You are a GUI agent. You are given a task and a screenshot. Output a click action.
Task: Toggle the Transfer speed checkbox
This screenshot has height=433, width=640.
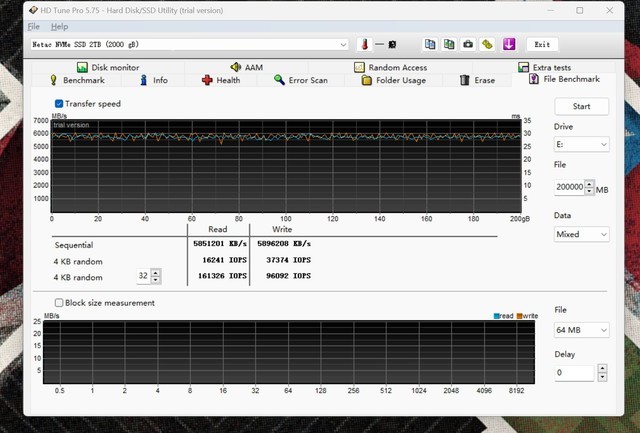(x=59, y=104)
